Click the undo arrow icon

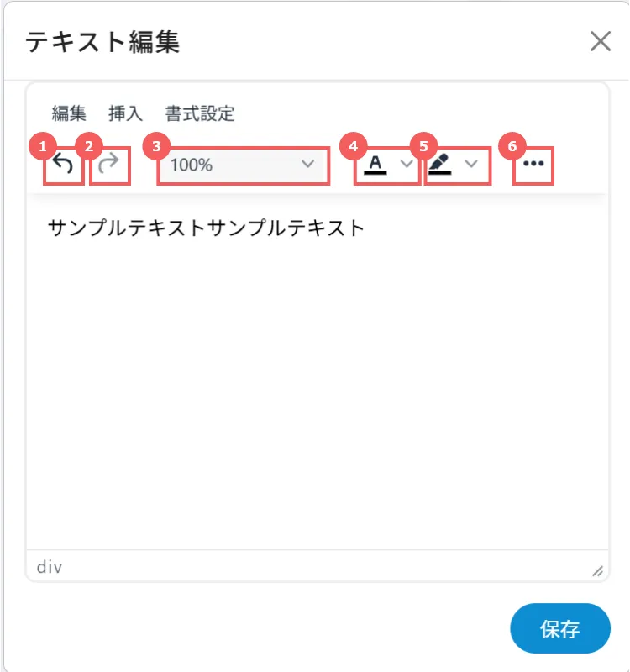point(64,165)
